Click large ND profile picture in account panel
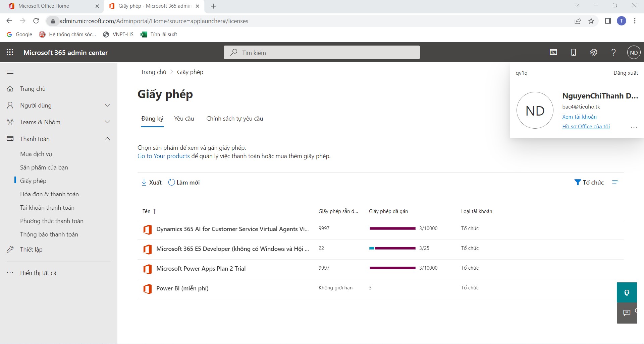 coord(535,110)
